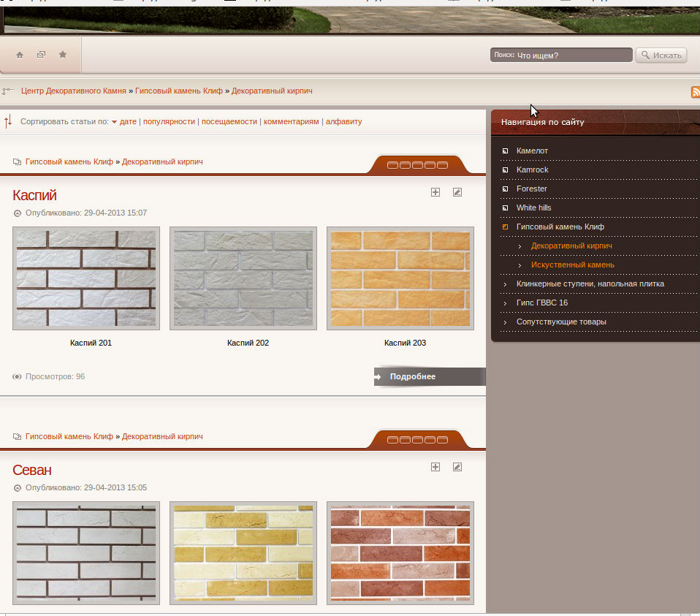The width and height of the screenshot is (700, 616).
Task: Open the RSS feed icon
Action: pyautogui.click(x=696, y=92)
